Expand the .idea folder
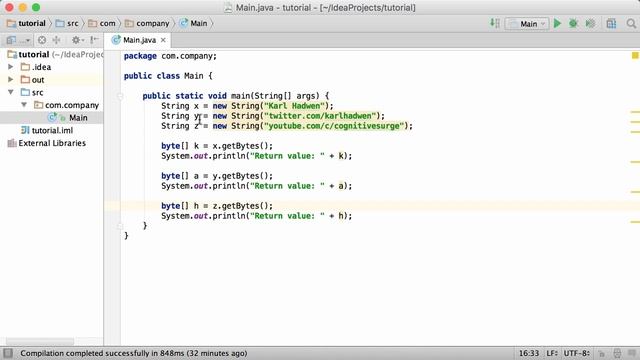Viewport: 640px width, 360px height. click(11, 67)
